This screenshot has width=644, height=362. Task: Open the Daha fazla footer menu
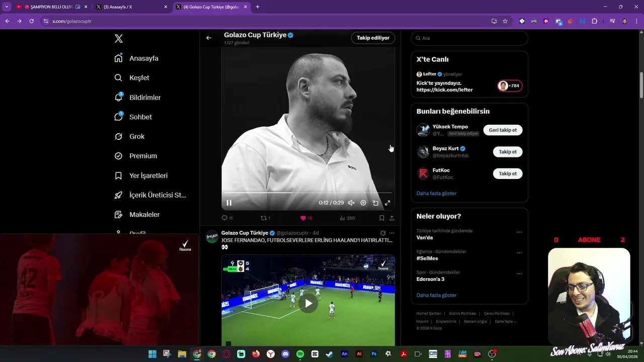(x=506, y=321)
